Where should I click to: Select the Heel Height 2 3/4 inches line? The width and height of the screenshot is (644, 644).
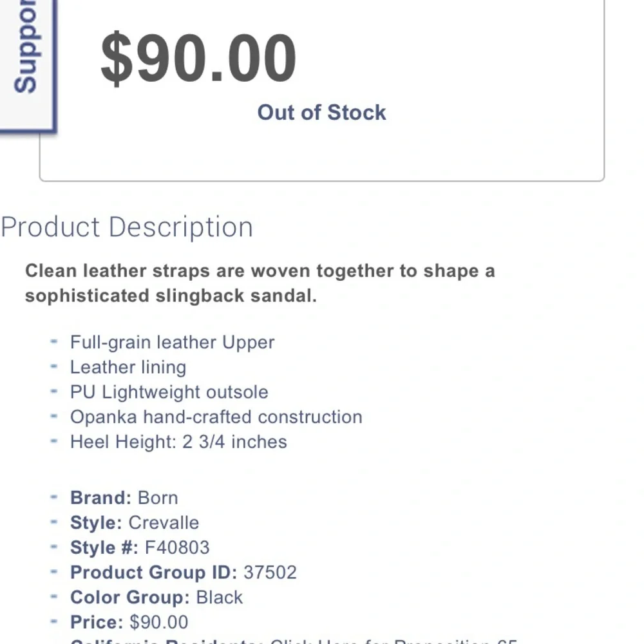[x=178, y=442]
